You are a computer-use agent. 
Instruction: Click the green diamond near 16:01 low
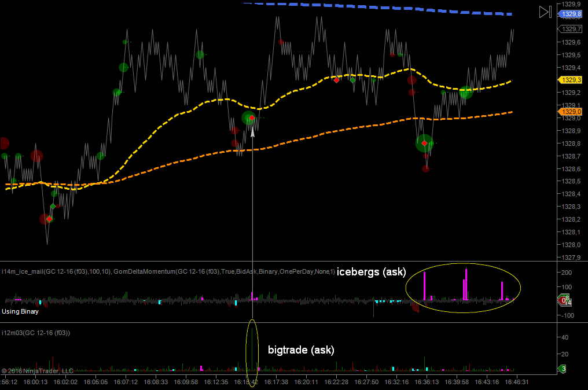coord(53,207)
